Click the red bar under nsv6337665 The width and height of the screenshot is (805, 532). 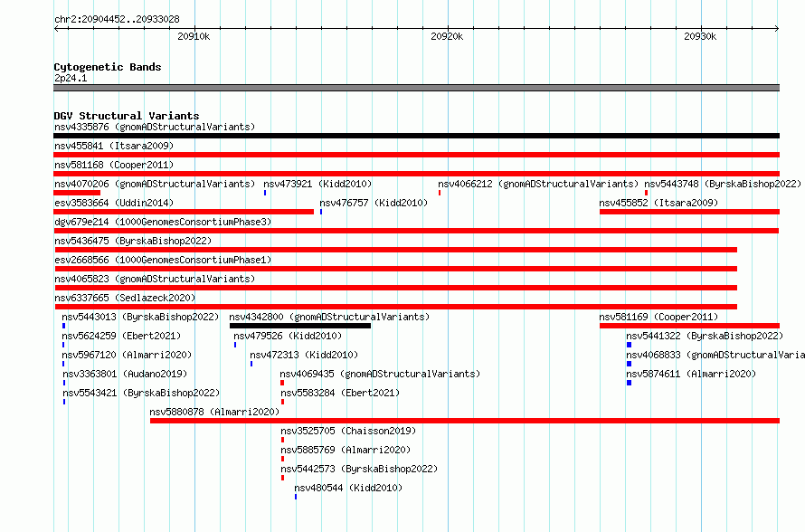point(396,307)
